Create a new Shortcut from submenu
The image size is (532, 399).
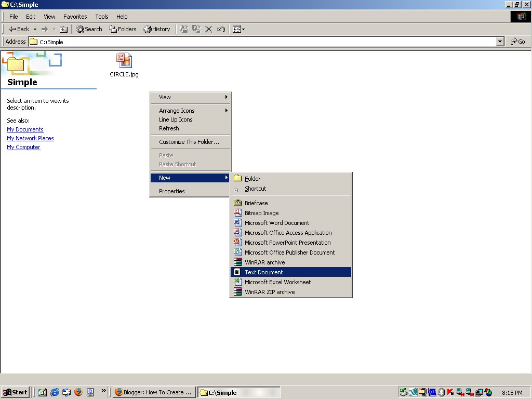pyautogui.click(x=291, y=189)
